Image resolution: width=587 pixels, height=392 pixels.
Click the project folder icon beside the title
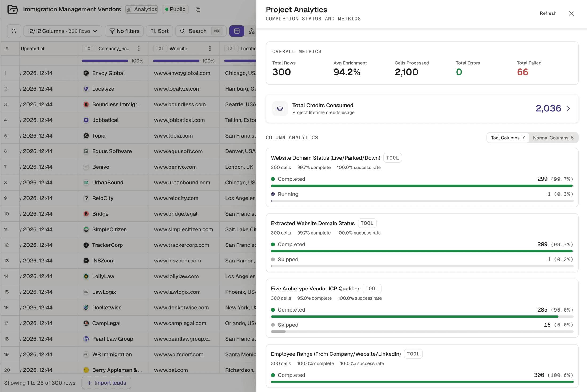tap(13, 9)
